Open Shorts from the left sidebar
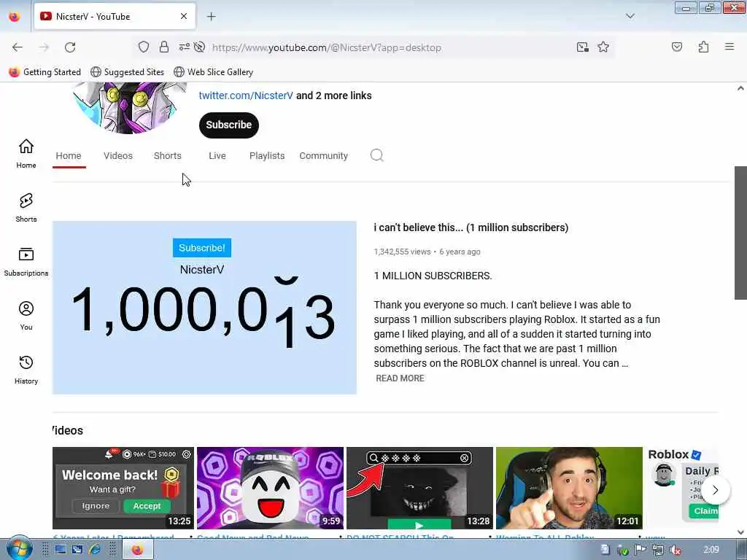Image resolution: width=747 pixels, height=560 pixels. [26, 208]
